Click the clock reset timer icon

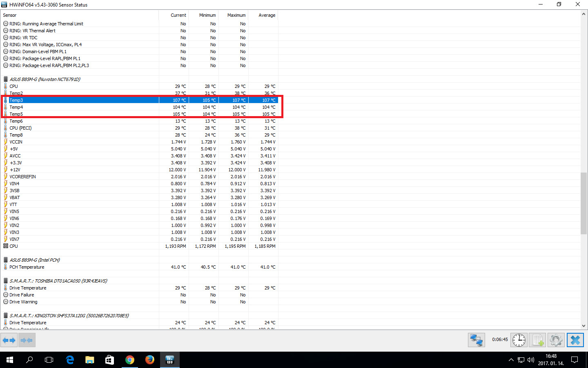519,340
